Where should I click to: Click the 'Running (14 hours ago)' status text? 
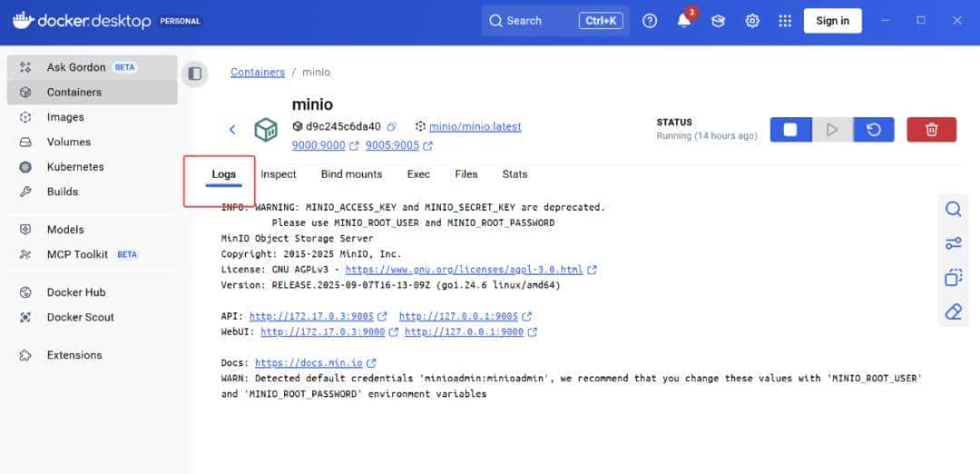tap(707, 135)
